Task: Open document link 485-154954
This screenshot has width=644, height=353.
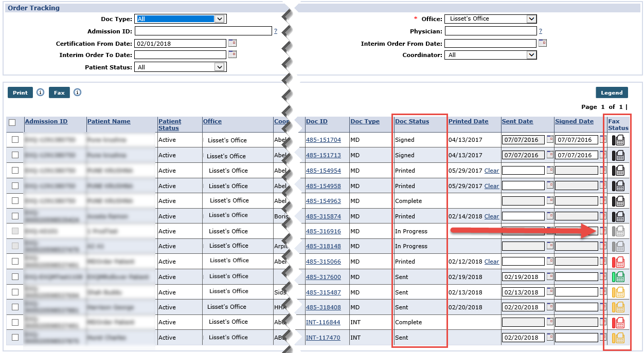Action: click(323, 171)
